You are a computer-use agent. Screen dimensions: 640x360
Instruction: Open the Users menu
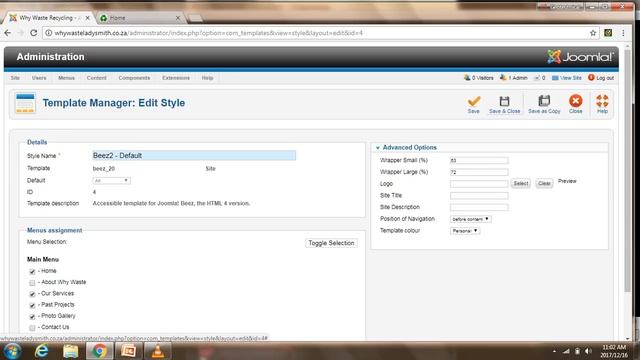click(x=39, y=78)
